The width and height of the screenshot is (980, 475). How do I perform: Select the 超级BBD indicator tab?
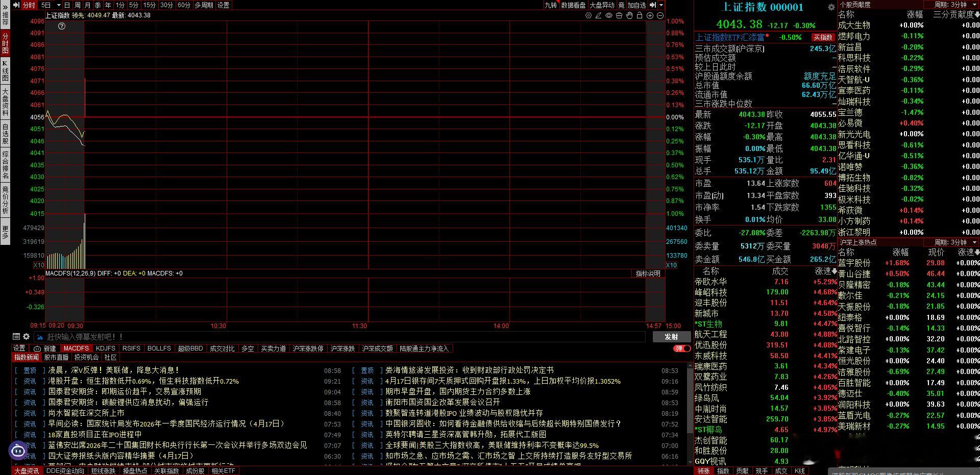[x=190, y=348]
